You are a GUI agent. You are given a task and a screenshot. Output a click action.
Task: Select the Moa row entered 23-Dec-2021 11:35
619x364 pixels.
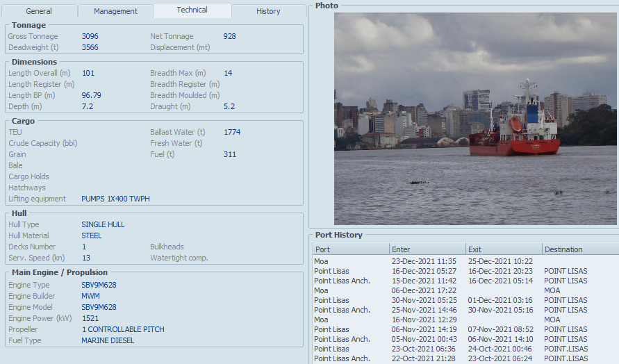tap(466, 261)
